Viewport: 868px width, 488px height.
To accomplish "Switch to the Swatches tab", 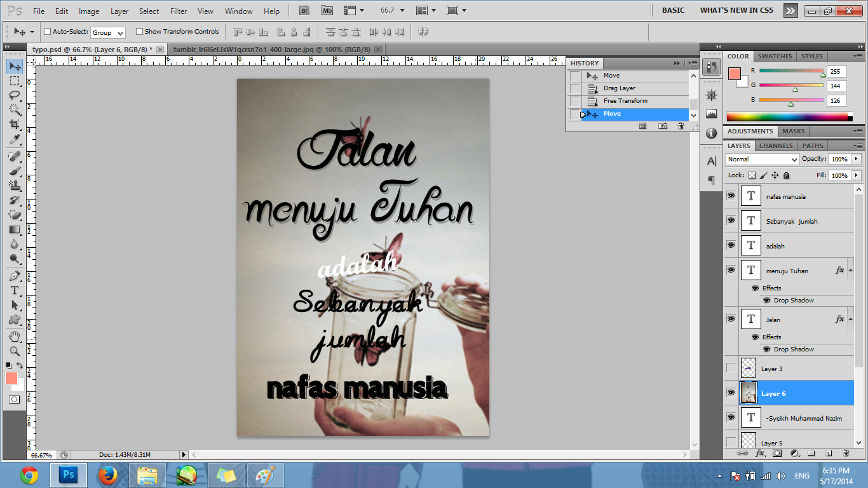I will tap(775, 56).
